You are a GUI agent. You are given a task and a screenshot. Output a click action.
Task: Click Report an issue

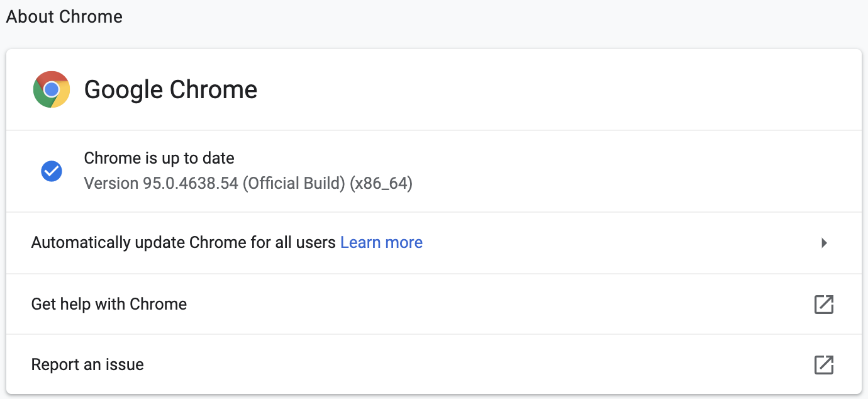coord(87,364)
